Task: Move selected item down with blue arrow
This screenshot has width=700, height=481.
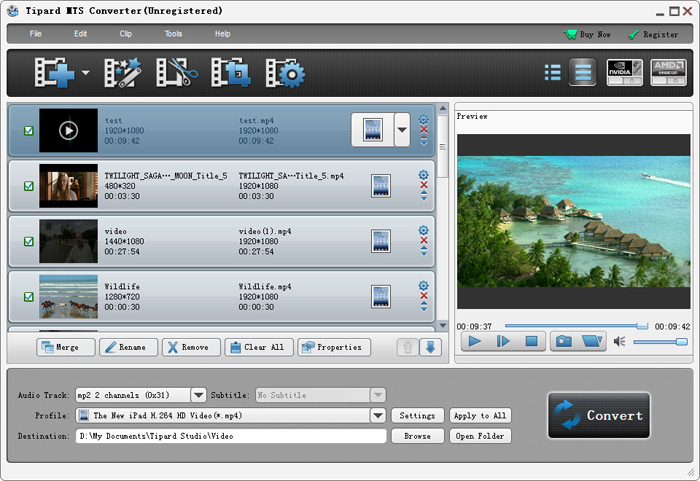Action: tap(430, 347)
